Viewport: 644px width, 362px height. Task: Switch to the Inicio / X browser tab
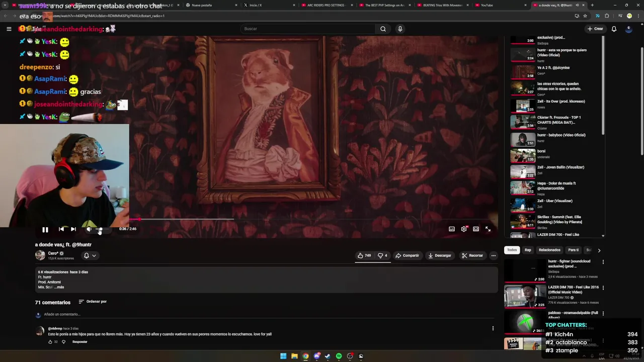pos(262,5)
